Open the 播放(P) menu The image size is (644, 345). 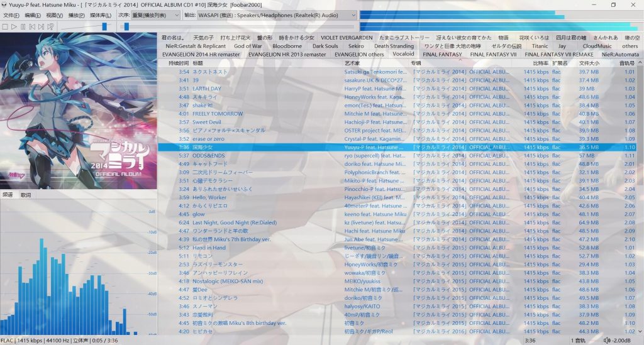tap(76, 15)
